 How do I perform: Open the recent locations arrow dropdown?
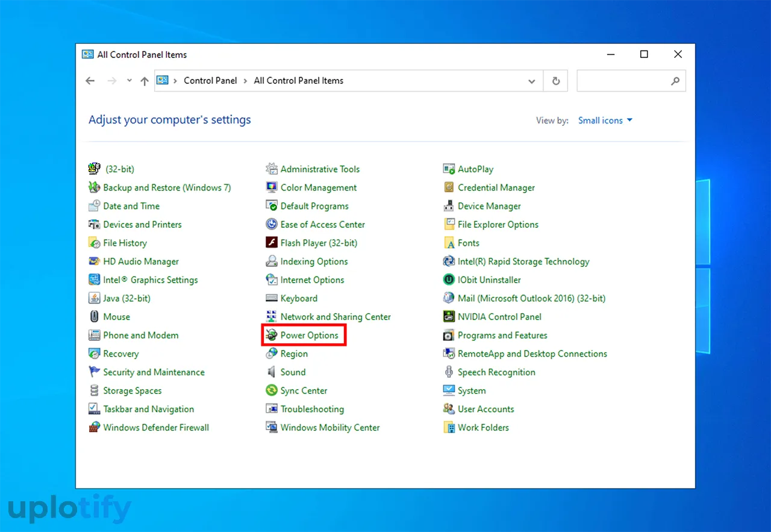(129, 80)
